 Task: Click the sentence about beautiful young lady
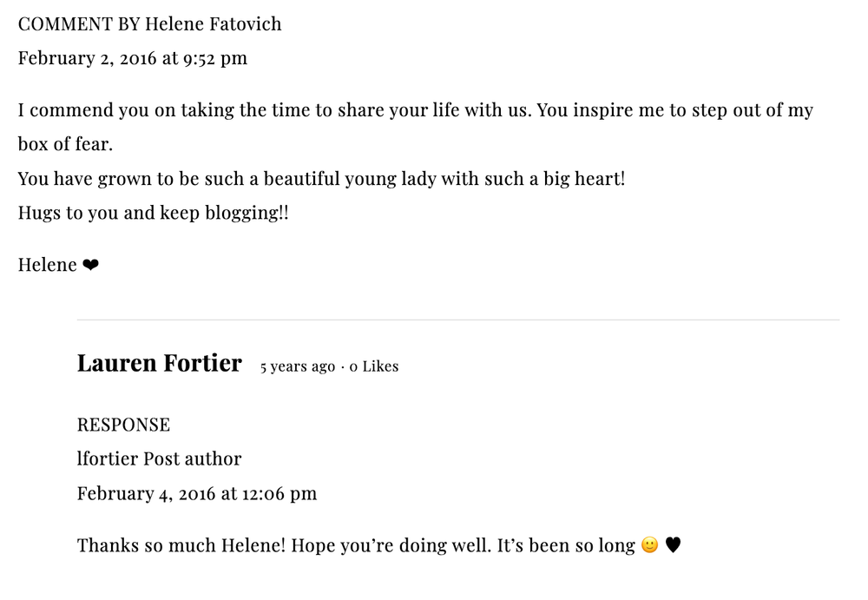321,179
